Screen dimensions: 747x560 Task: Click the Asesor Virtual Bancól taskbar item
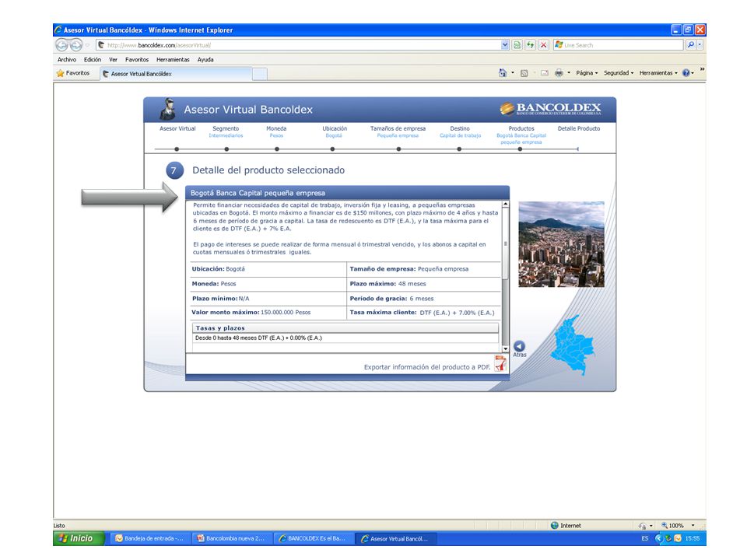[x=395, y=538]
